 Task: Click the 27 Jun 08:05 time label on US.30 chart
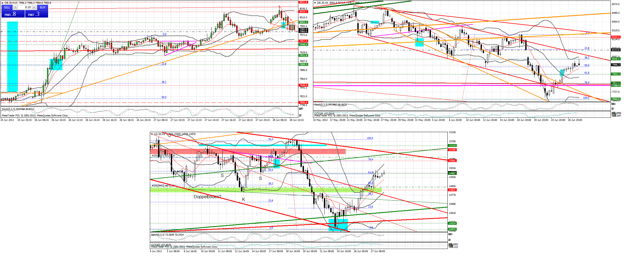coord(378,251)
